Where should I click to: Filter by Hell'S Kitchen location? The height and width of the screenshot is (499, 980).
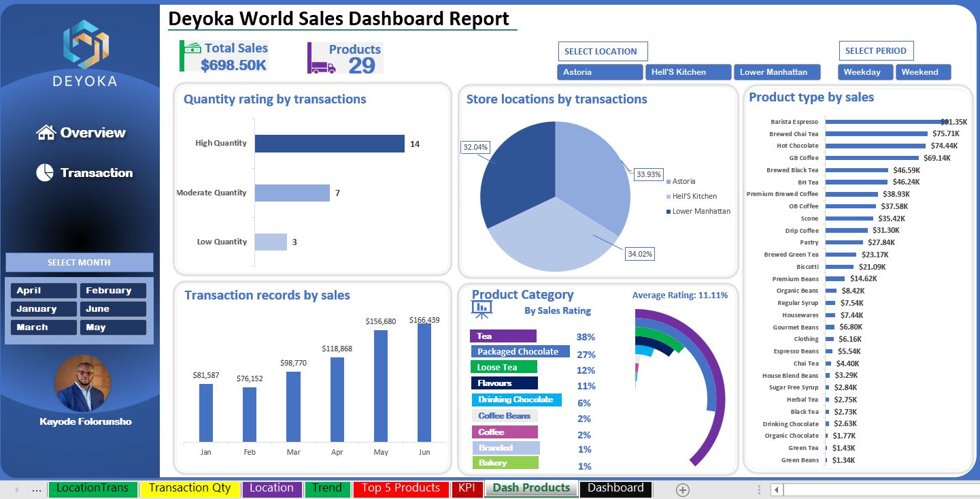pos(688,72)
